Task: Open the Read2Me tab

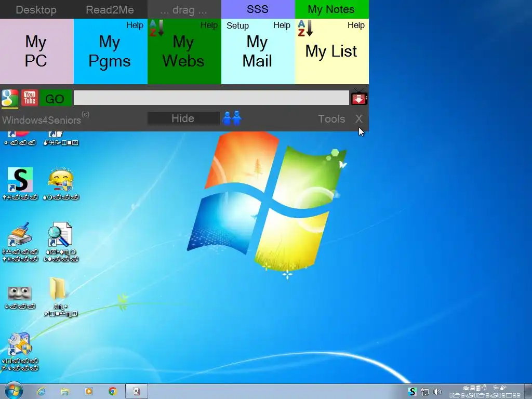Action: coord(110,9)
